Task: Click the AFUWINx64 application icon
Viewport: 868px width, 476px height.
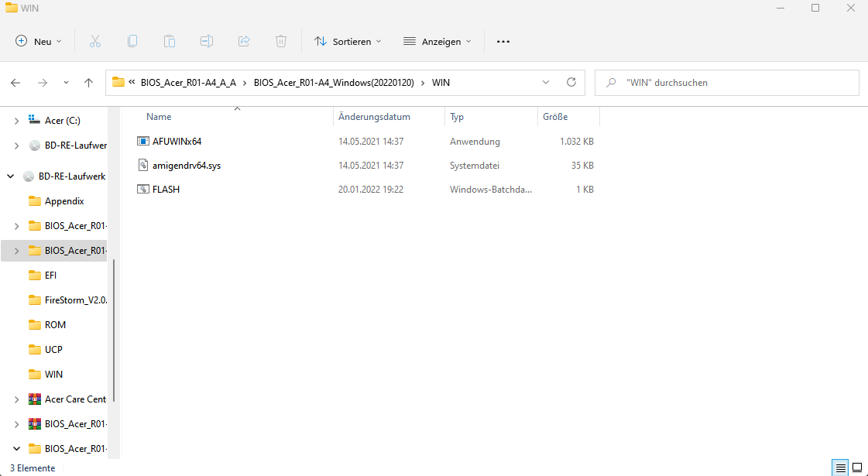Action: (142, 141)
